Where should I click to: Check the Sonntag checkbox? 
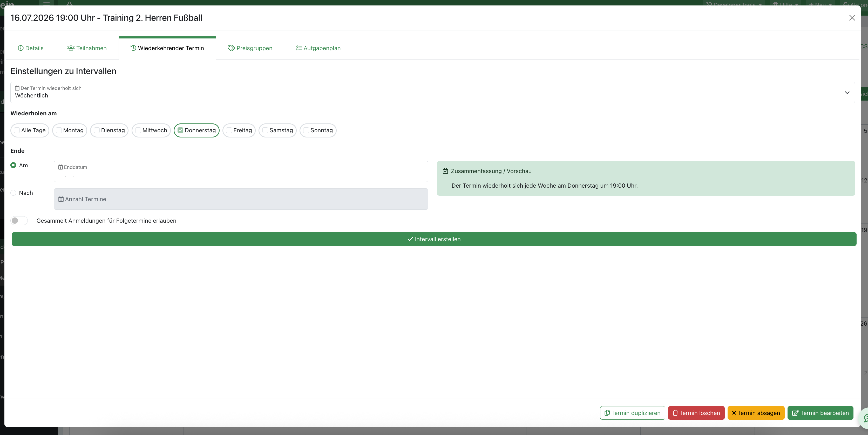tap(306, 130)
